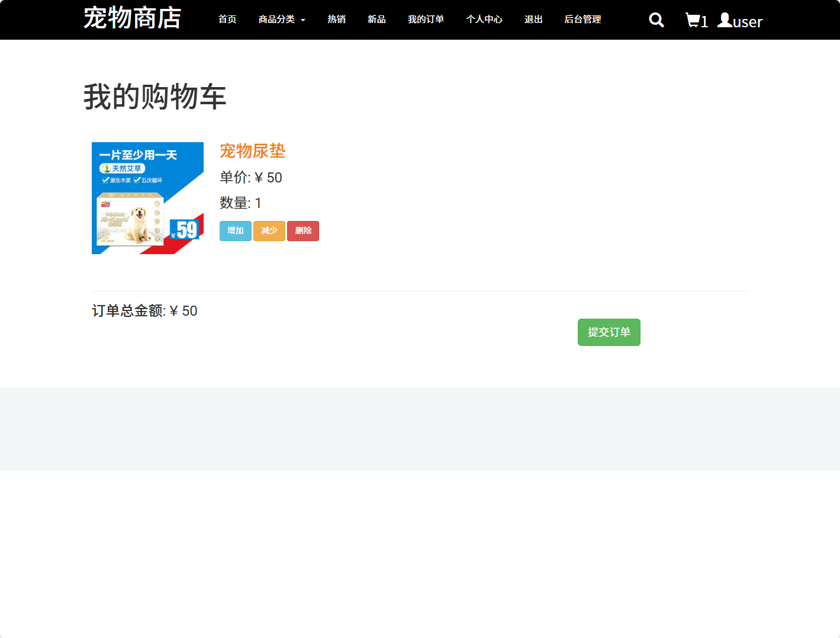Expand the 商品分类 dropdown menu
This screenshot has height=638, width=840.
click(282, 19)
